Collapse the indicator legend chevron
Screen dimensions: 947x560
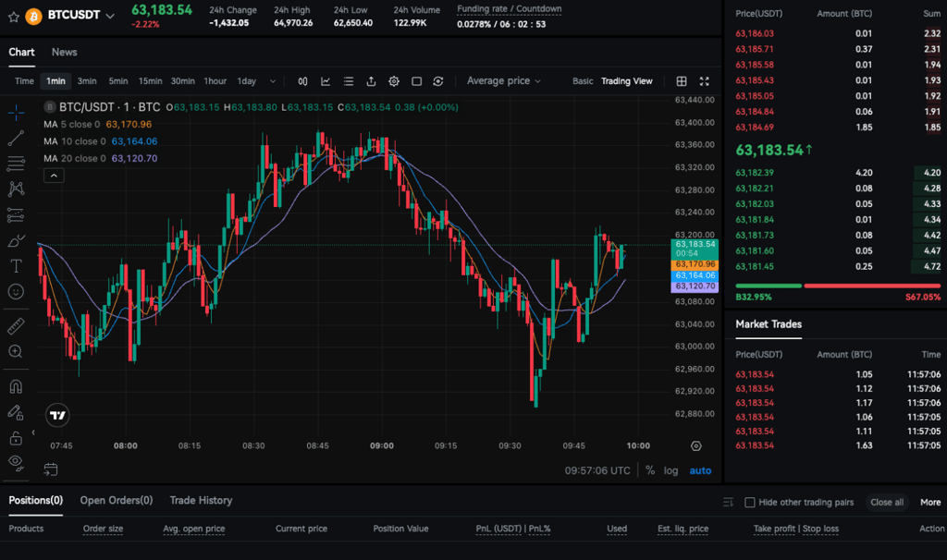tap(54, 176)
